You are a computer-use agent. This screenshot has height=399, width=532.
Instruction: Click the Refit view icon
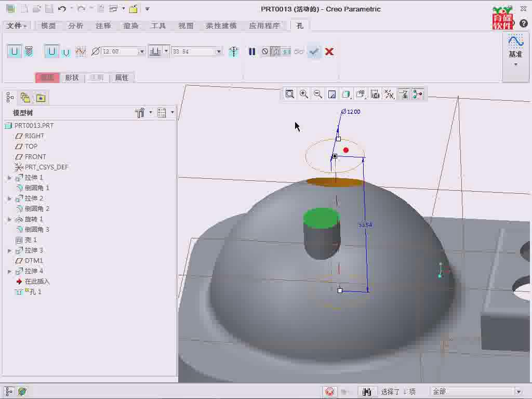pos(290,94)
